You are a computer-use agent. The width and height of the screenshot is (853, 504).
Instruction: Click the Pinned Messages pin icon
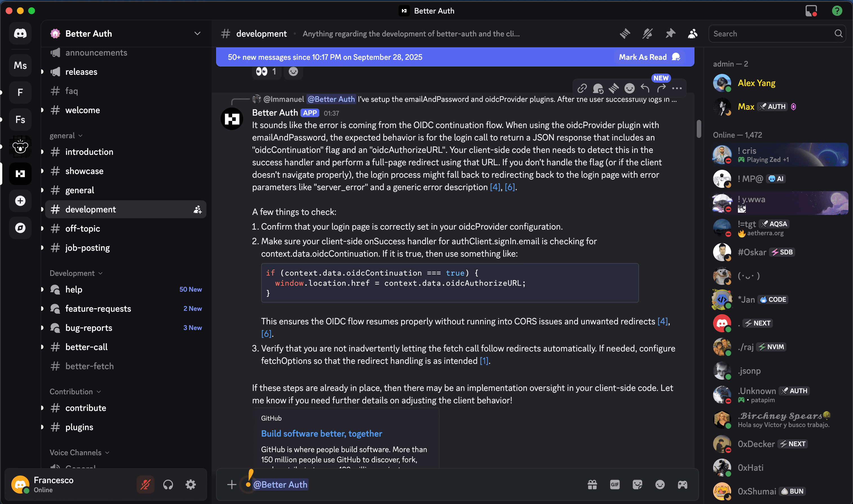pos(670,34)
